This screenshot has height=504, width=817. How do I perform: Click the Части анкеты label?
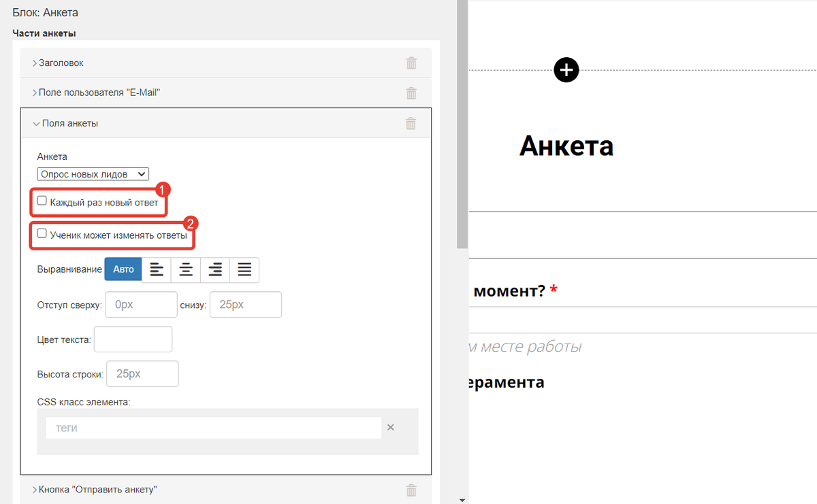44,33
